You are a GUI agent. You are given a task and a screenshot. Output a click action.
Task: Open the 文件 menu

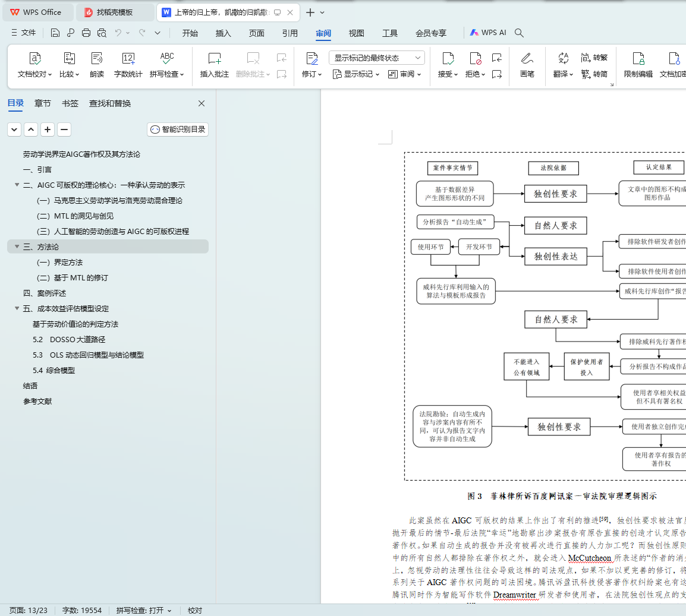coord(24,33)
